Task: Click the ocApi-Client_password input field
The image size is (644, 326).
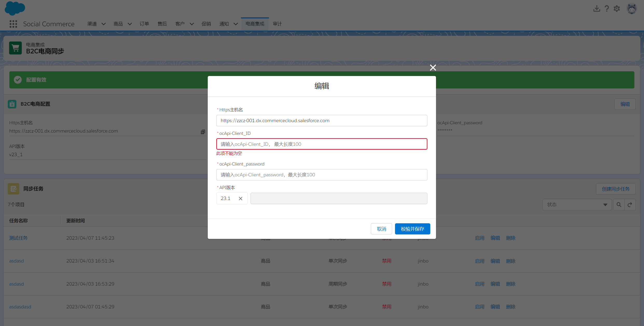Action: point(322,175)
